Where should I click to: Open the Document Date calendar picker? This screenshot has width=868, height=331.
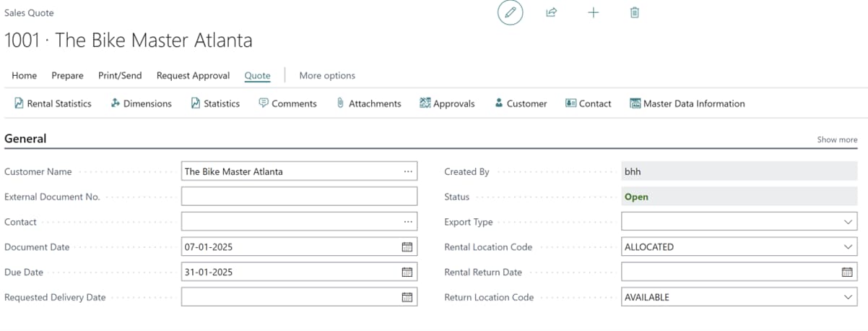tap(407, 247)
